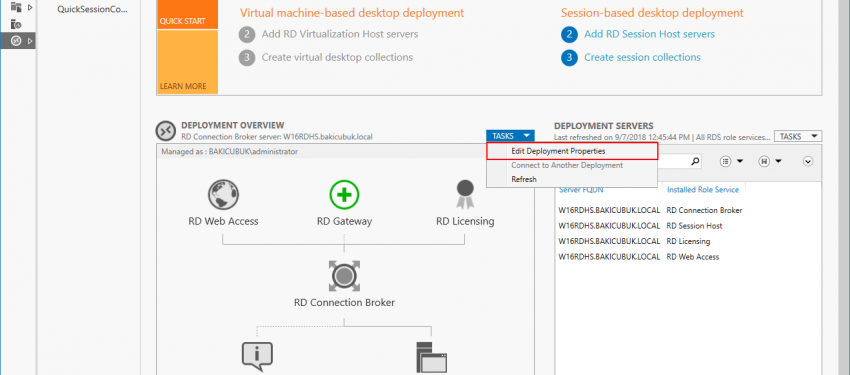Click Create session collections link

click(x=642, y=57)
